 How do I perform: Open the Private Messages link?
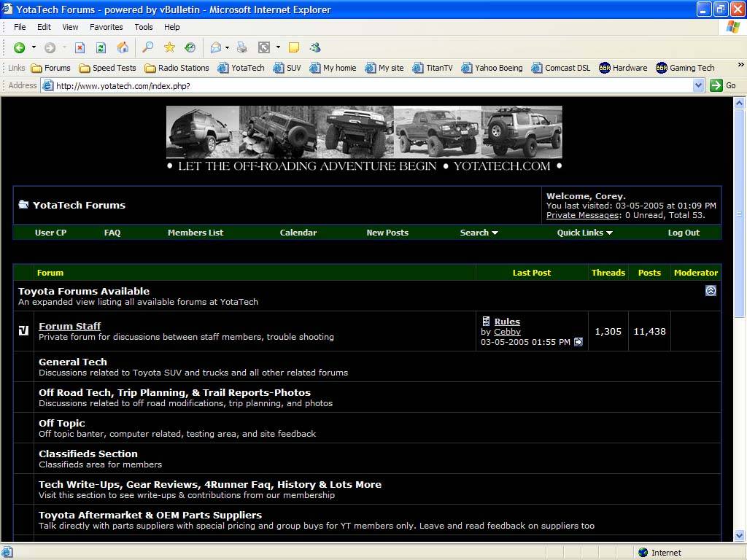[582, 215]
